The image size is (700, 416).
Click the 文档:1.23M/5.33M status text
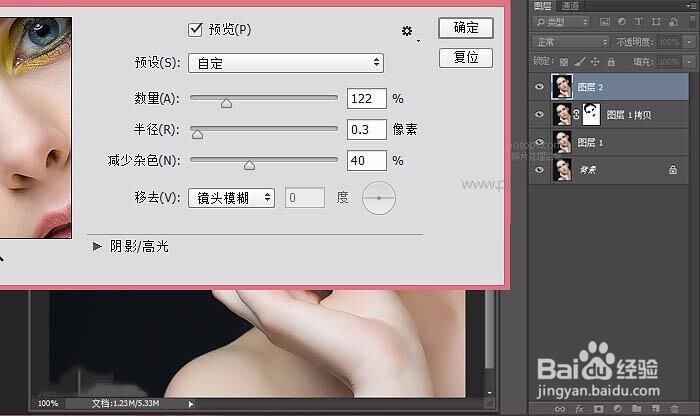point(125,404)
